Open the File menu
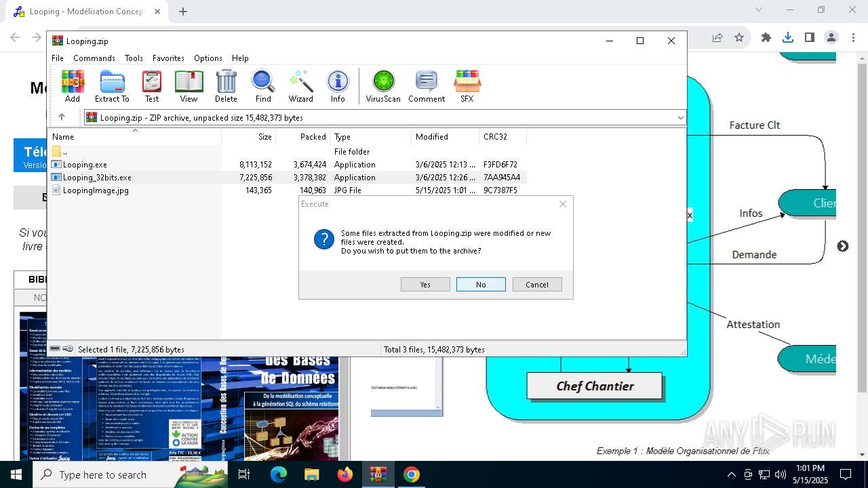Image resolution: width=868 pixels, height=488 pixels. 58,58
